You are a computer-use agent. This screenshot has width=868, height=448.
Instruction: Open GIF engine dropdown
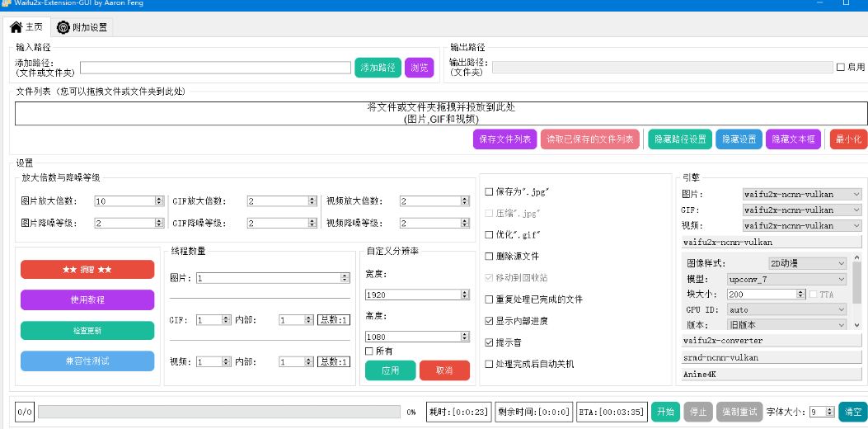802,210
